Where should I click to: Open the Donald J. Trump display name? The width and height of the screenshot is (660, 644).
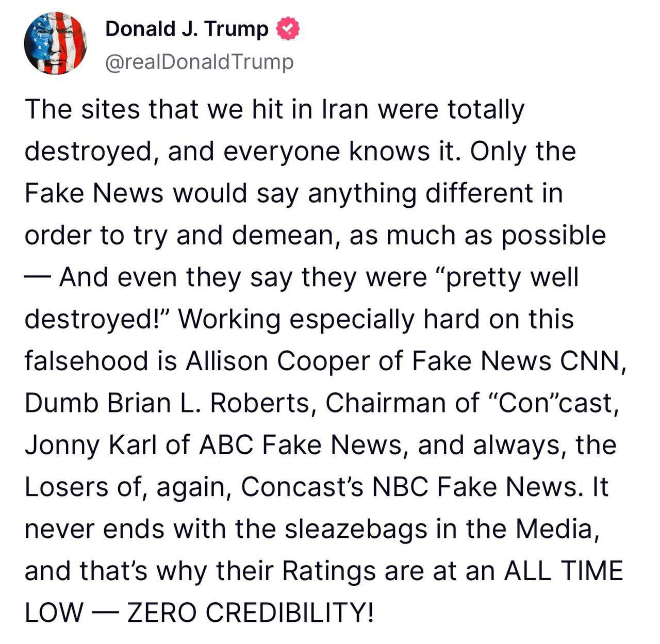(187, 29)
